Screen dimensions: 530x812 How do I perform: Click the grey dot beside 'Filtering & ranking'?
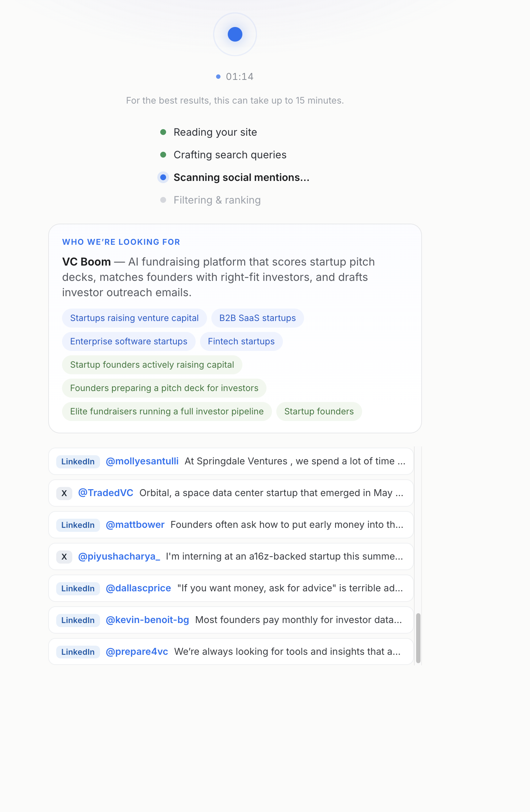[163, 200]
